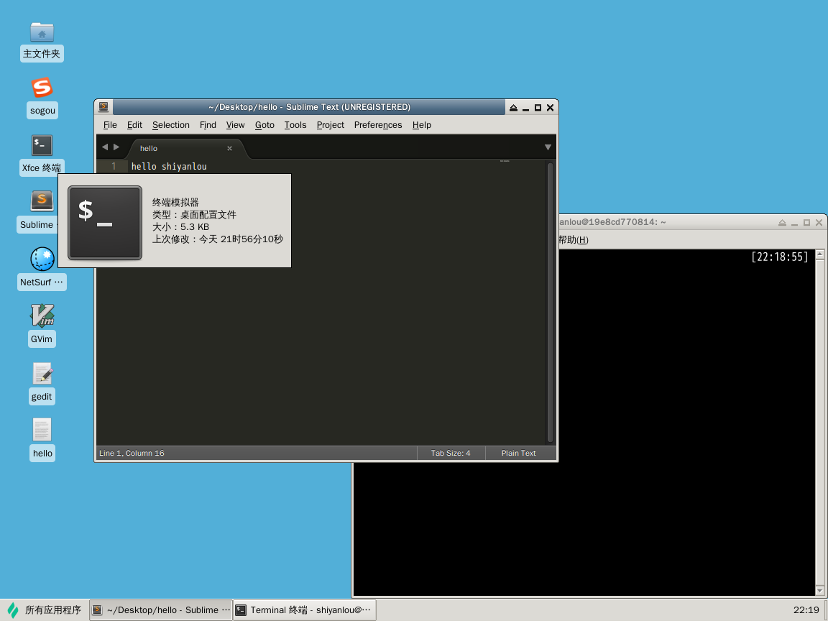
Task: Open the NetSurf browser icon
Action: [42, 259]
